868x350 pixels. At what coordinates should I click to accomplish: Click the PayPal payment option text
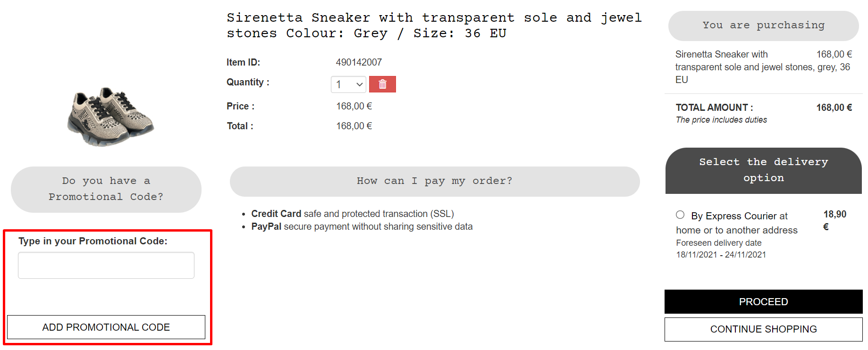(266, 226)
